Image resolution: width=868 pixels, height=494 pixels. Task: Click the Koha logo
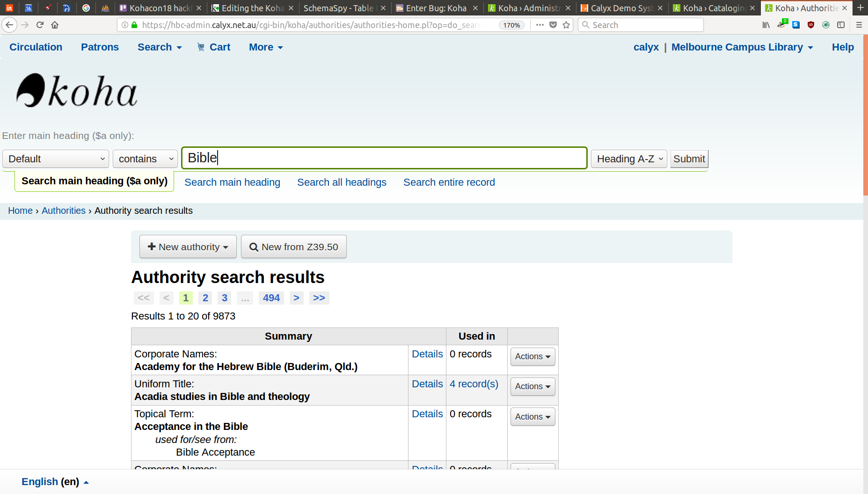click(x=77, y=91)
